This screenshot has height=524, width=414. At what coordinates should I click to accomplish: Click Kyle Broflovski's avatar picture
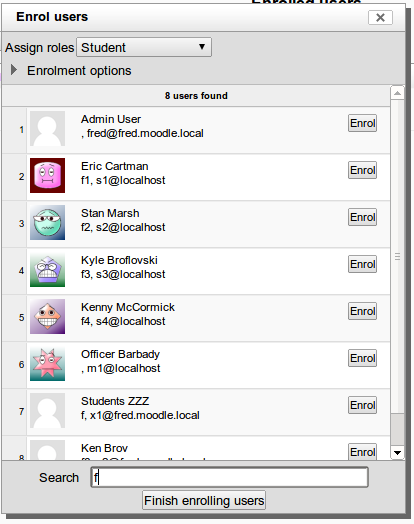pyautogui.click(x=47, y=270)
